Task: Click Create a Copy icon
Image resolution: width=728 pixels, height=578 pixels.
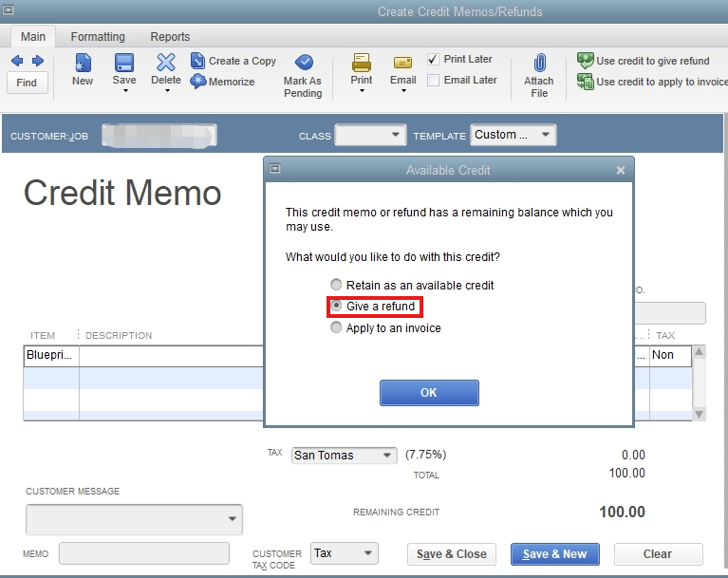Action: click(x=197, y=61)
